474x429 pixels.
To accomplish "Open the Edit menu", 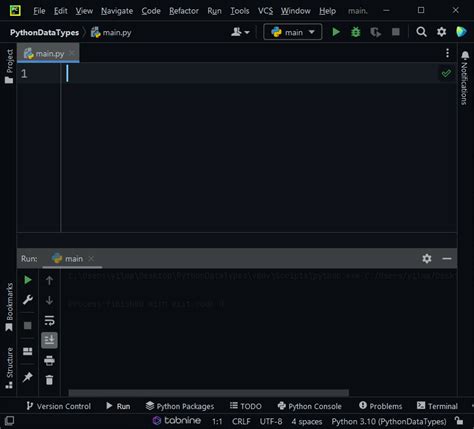I will pyautogui.click(x=61, y=11).
